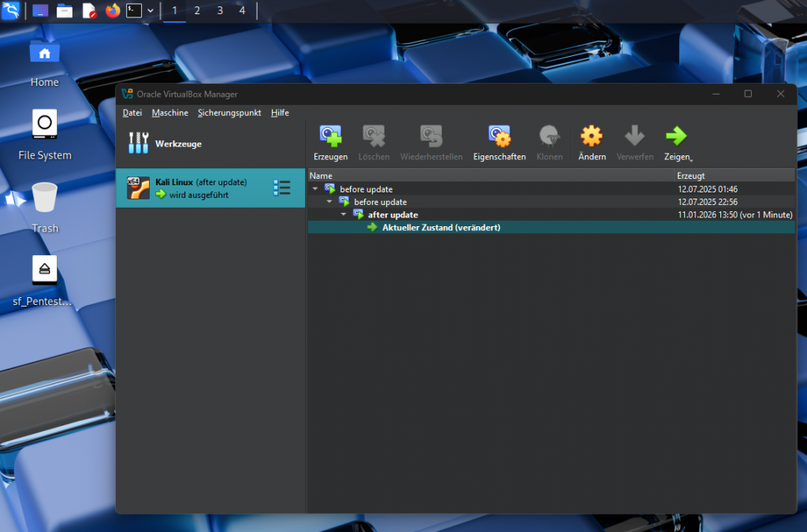Click the Klonen sheep icon
Image resolution: width=807 pixels, height=532 pixels.
point(549,137)
